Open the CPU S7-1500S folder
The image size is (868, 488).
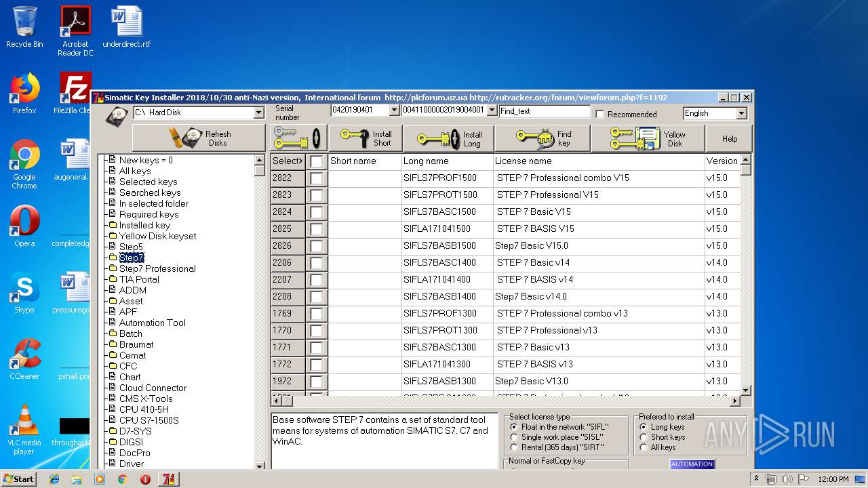pos(149,420)
